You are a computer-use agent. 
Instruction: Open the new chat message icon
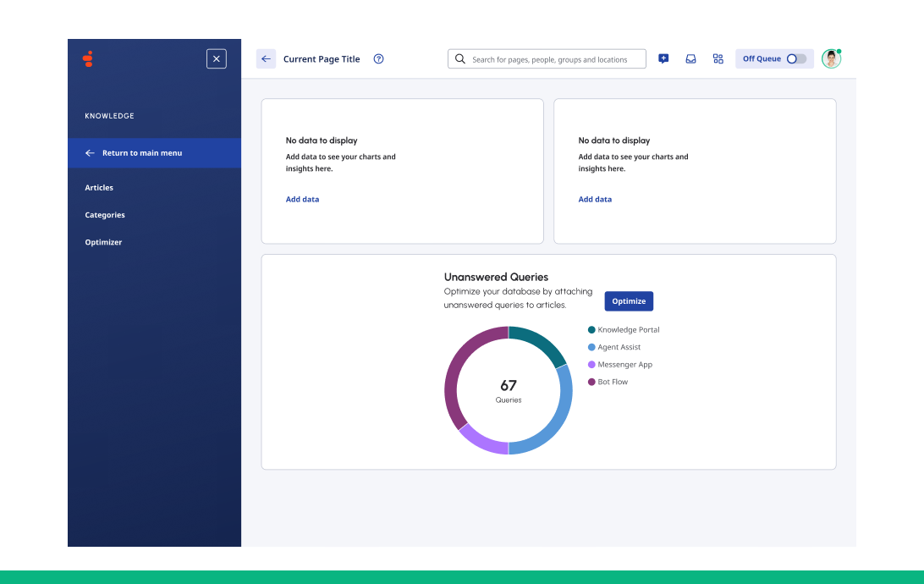663,59
